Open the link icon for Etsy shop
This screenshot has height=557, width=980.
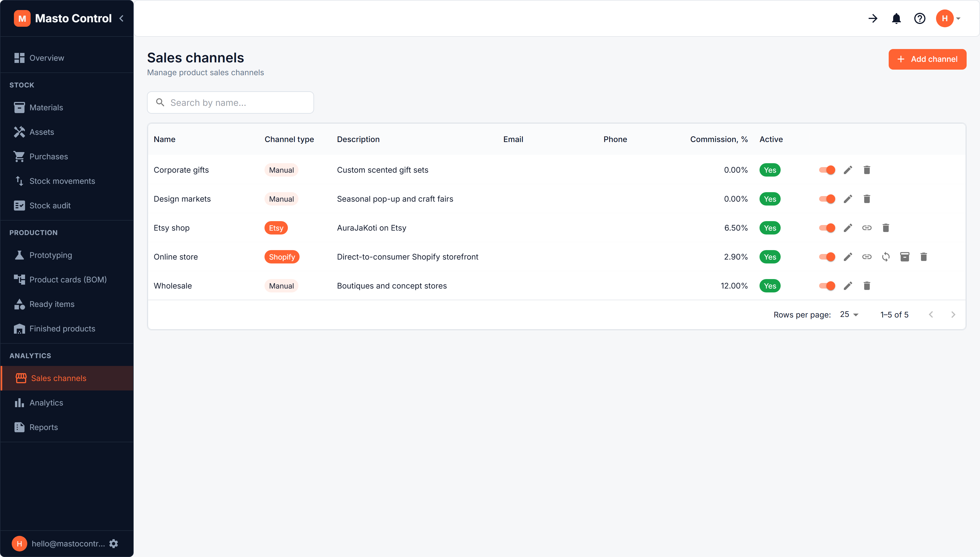pyautogui.click(x=867, y=228)
